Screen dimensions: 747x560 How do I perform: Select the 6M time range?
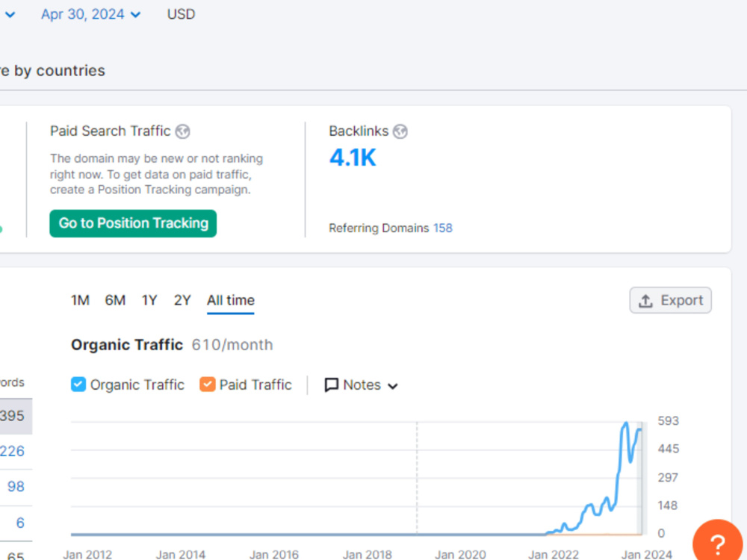[x=115, y=300]
